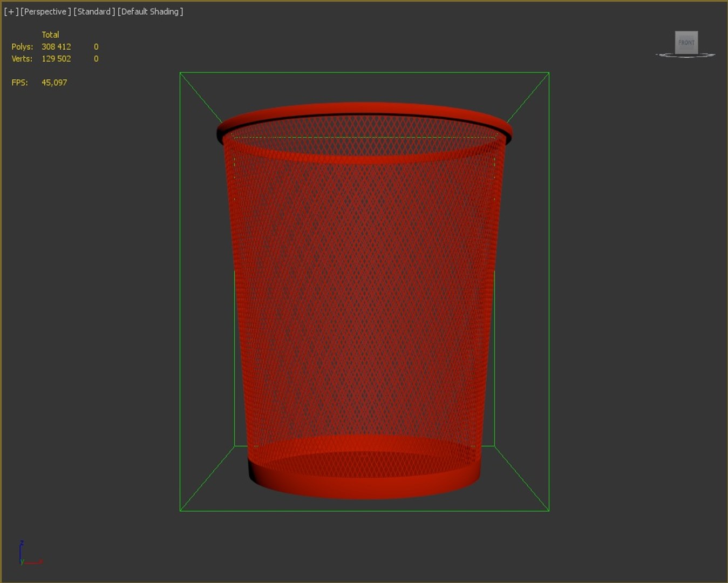Click the Total statistics column header

coord(51,35)
